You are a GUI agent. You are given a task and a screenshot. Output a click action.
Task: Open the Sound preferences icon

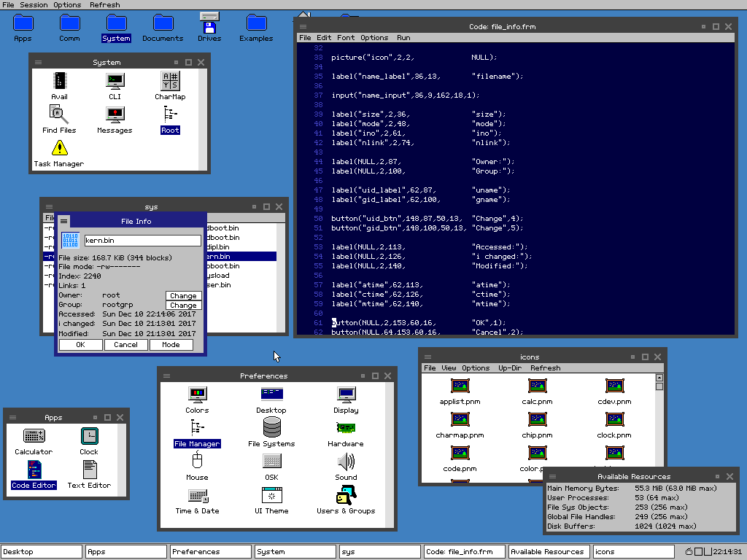pos(346,463)
